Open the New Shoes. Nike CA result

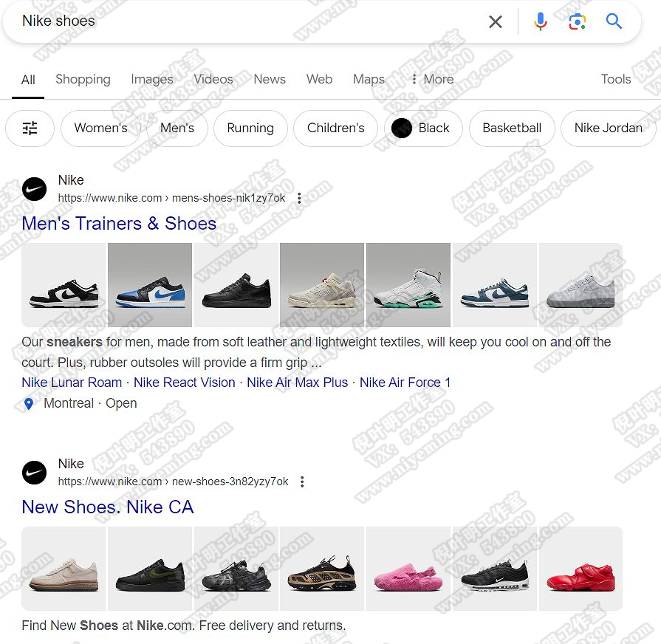(108, 507)
